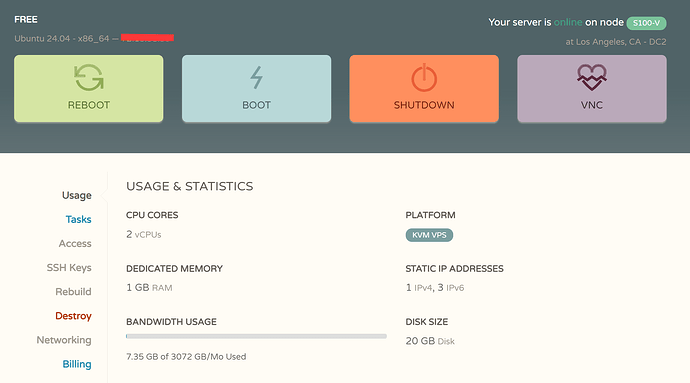The width and height of the screenshot is (690, 383).
Task: Click the 'USAGE & STATISTICS' heading
Action: point(190,186)
